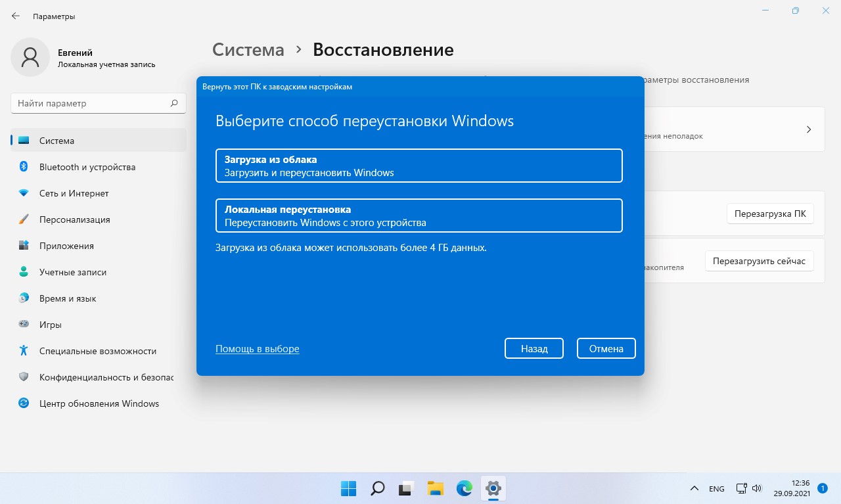Restore down the Параметры window
The width and height of the screenshot is (841, 504).
(x=795, y=11)
